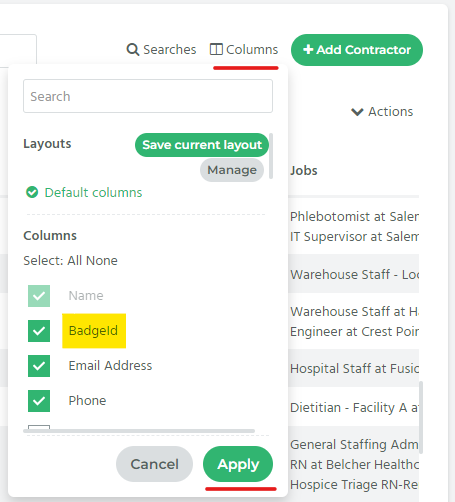Open the Columns menu

point(244,50)
